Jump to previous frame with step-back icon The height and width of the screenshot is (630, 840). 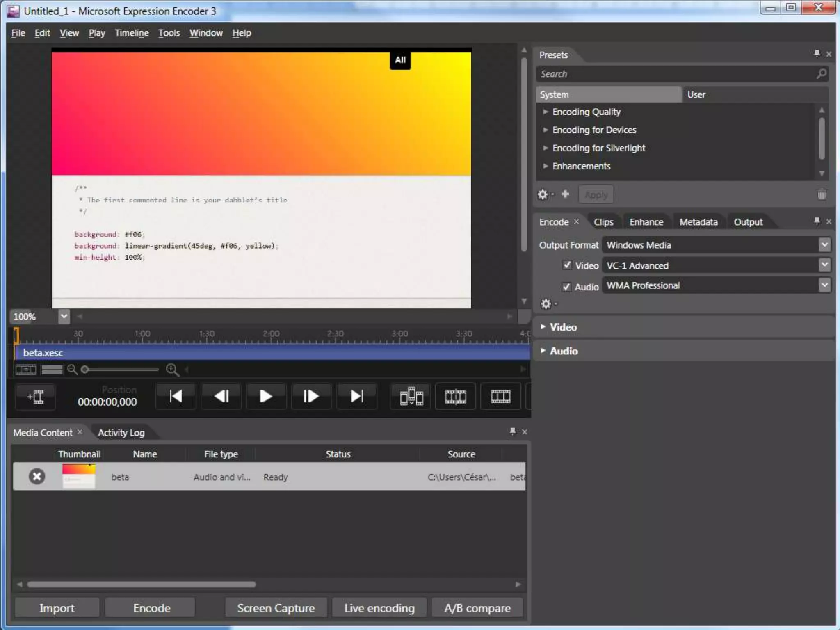[221, 396]
